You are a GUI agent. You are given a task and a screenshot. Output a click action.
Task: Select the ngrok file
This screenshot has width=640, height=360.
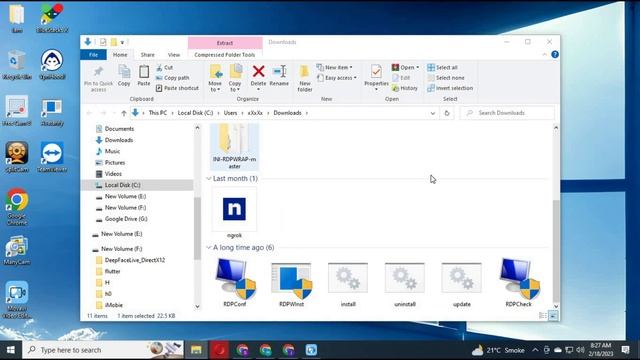[234, 213]
